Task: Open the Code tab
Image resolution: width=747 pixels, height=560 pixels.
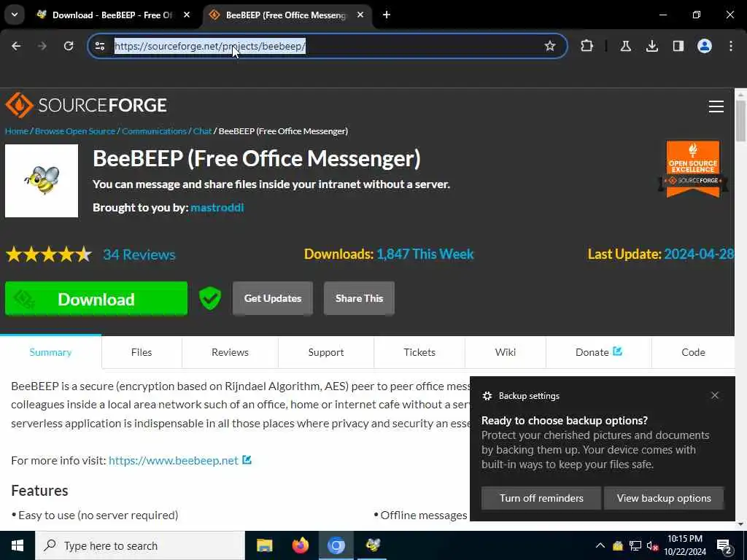Action: 693,352
